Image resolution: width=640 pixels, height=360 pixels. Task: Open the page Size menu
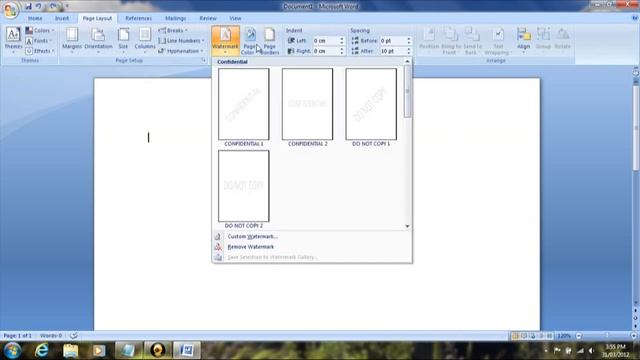coord(123,40)
